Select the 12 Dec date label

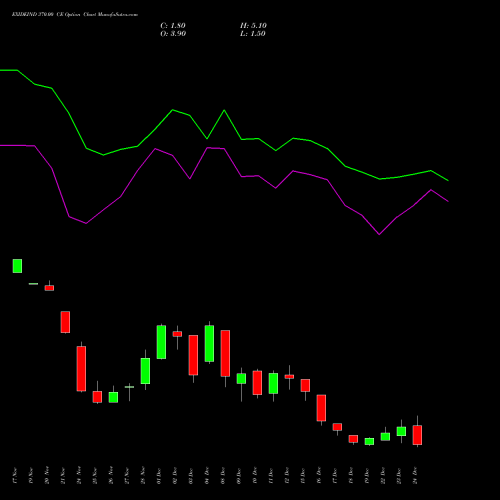(287, 476)
